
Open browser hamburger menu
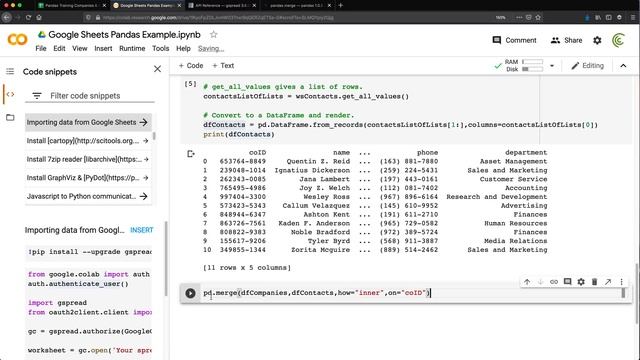[633, 18]
